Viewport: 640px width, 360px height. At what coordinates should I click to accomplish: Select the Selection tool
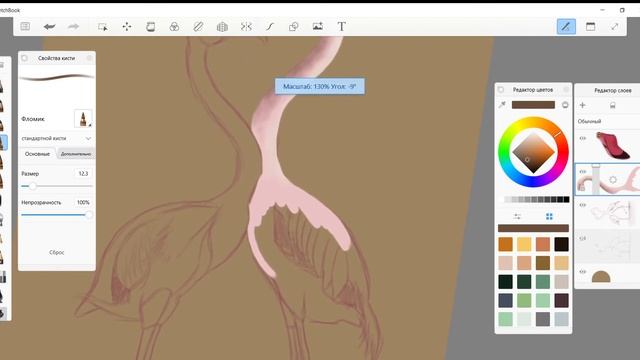point(102,27)
